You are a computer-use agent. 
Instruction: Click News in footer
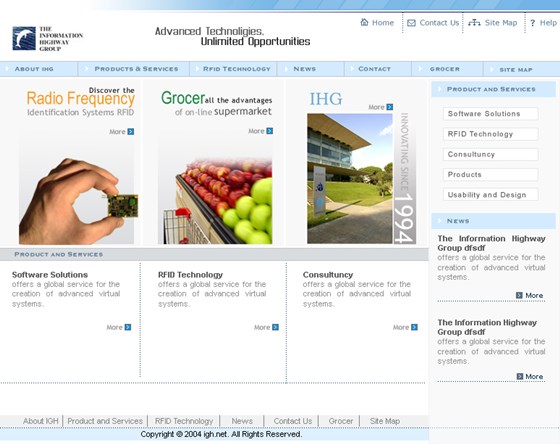click(x=242, y=421)
